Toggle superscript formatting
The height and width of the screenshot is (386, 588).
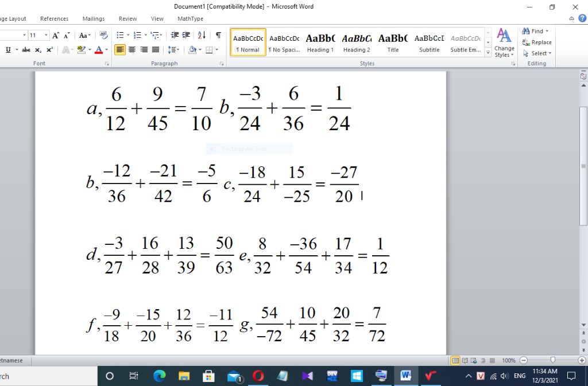pos(49,50)
